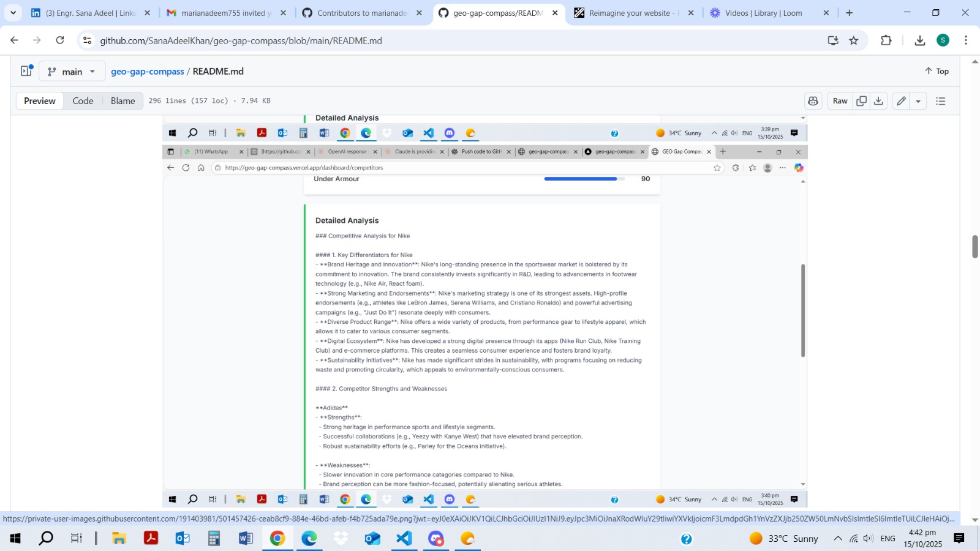
Task: Open Chrome profile avatar S
Action: (x=943, y=40)
